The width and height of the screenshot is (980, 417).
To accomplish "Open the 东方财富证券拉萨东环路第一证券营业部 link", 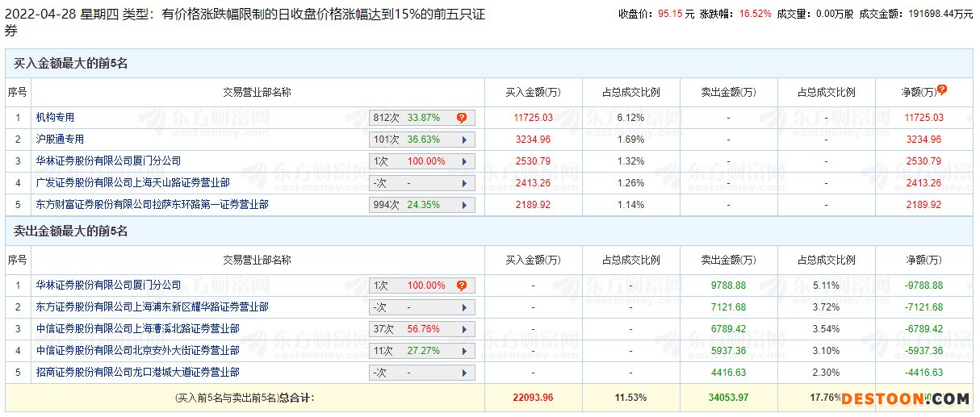I will [x=152, y=205].
